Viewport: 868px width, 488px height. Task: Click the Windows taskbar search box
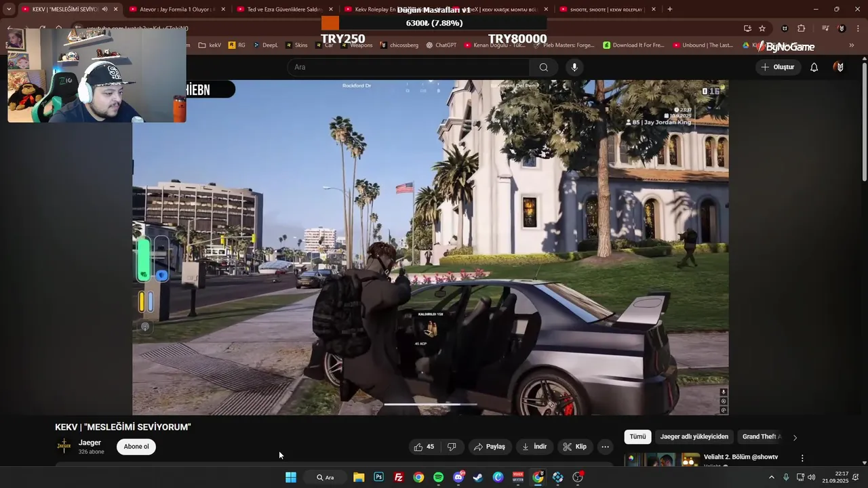coord(325,477)
